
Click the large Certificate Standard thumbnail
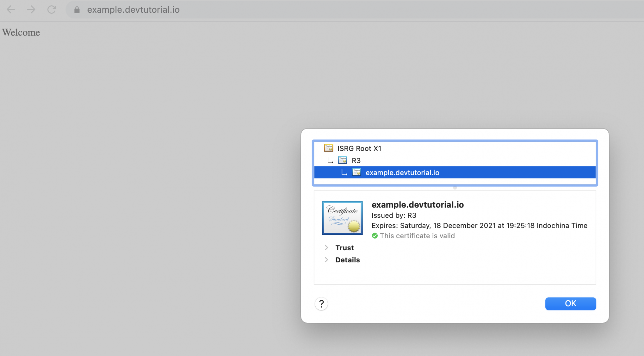342,218
